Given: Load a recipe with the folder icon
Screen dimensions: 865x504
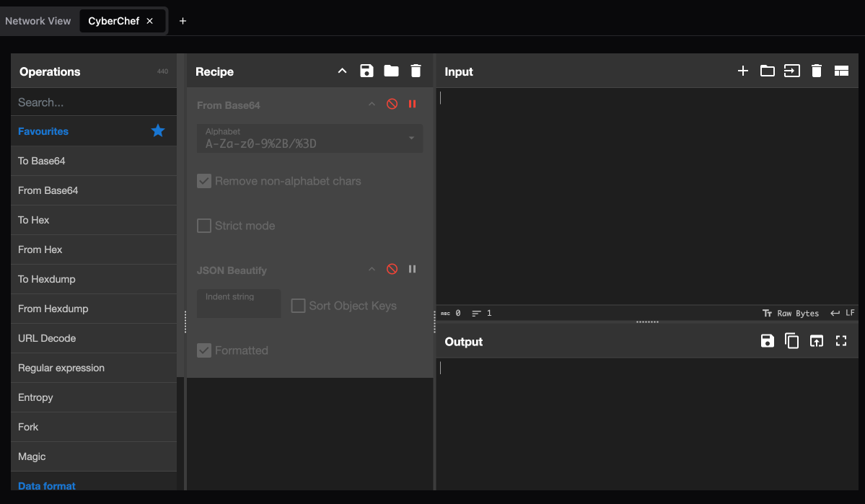Looking at the screenshot, I should (391, 71).
